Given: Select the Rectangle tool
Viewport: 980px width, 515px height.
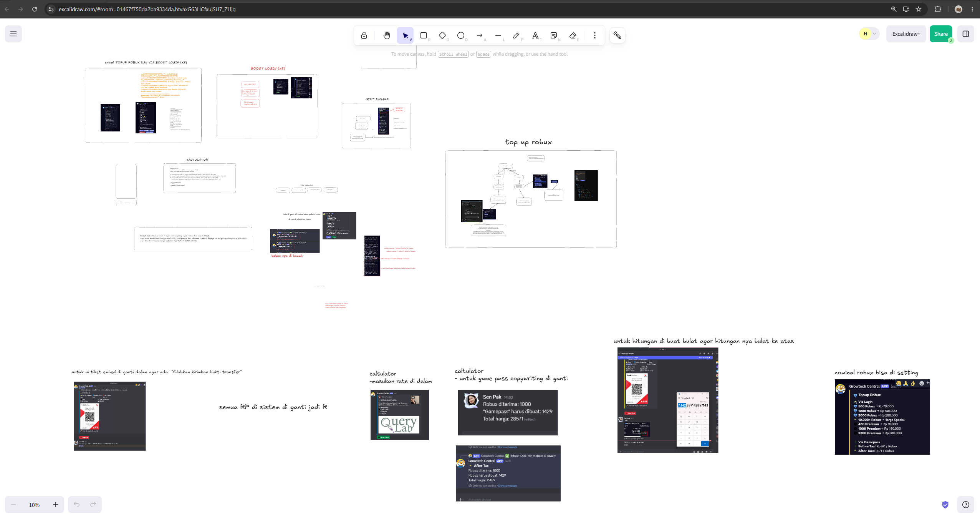Looking at the screenshot, I should (424, 35).
